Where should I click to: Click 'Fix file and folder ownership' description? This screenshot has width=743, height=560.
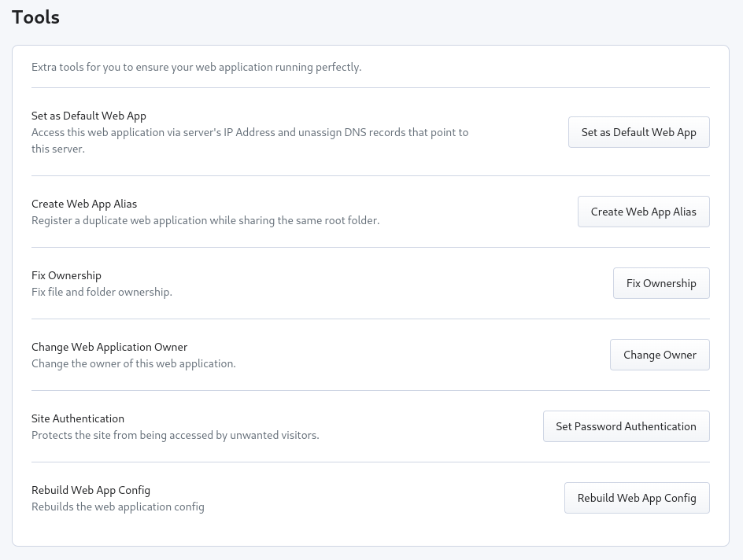click(x=102, y=292)
